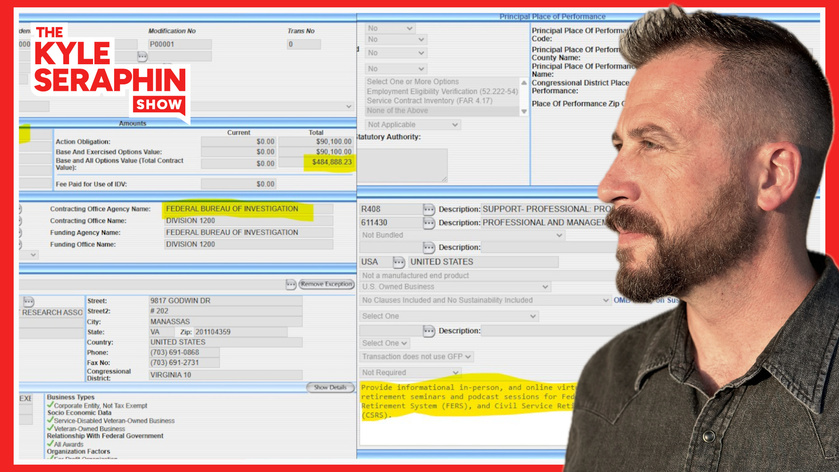Screen dimensions: 839x472
Task: Click the Trans No field showing 0
Action: (304, 44)
